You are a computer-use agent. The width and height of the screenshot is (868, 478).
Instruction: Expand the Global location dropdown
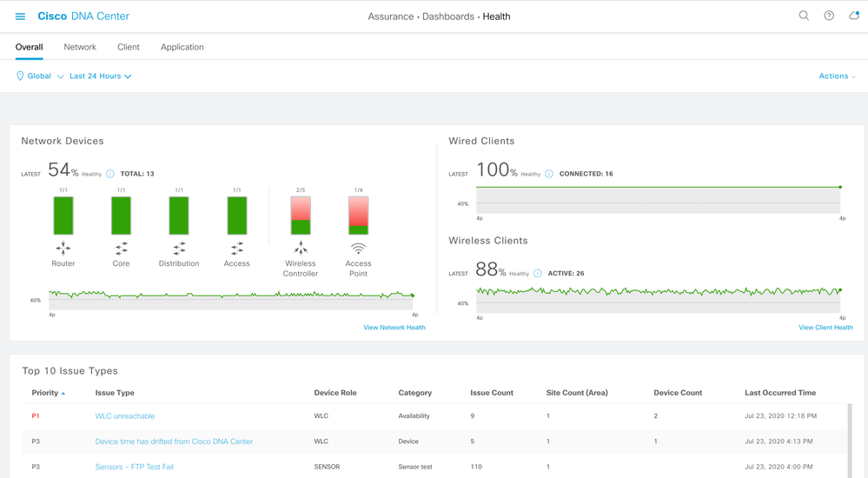click(x=40, y=76)
